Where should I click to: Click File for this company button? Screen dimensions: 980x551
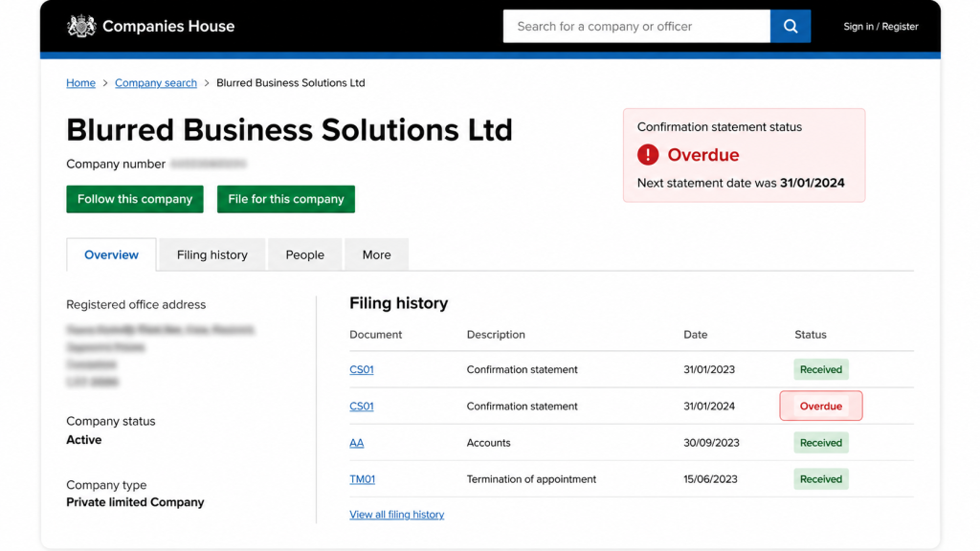pyautogui.click(x=285, y=199)
